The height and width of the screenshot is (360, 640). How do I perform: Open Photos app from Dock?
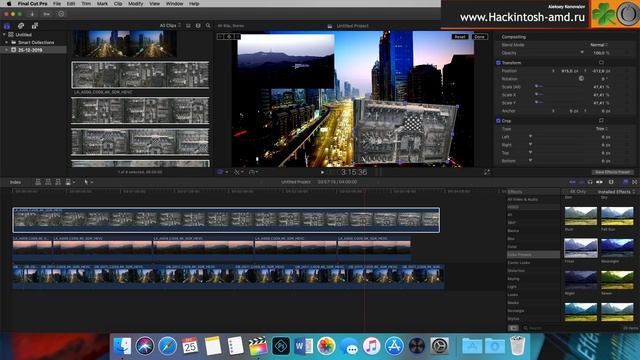[326, 346]
